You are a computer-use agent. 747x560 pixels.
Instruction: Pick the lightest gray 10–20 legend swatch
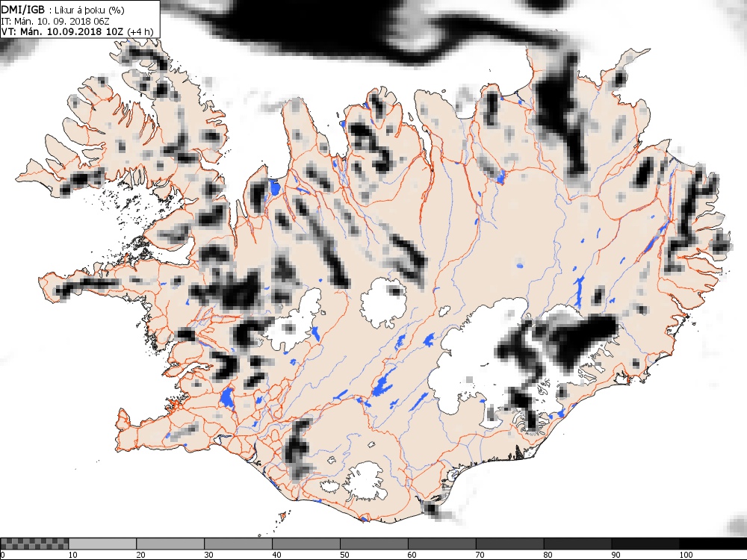point(102,544)
